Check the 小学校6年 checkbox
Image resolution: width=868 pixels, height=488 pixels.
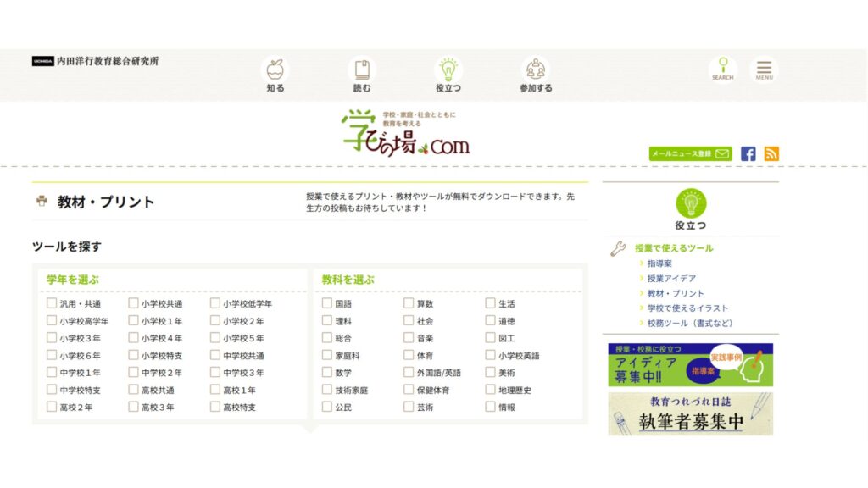click(x=52, y=355)
